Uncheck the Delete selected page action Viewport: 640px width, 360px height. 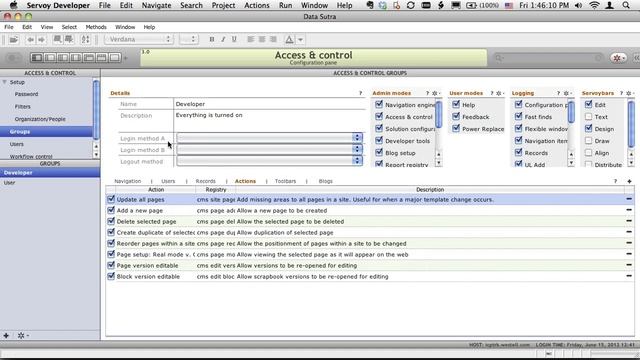point(111,221)
